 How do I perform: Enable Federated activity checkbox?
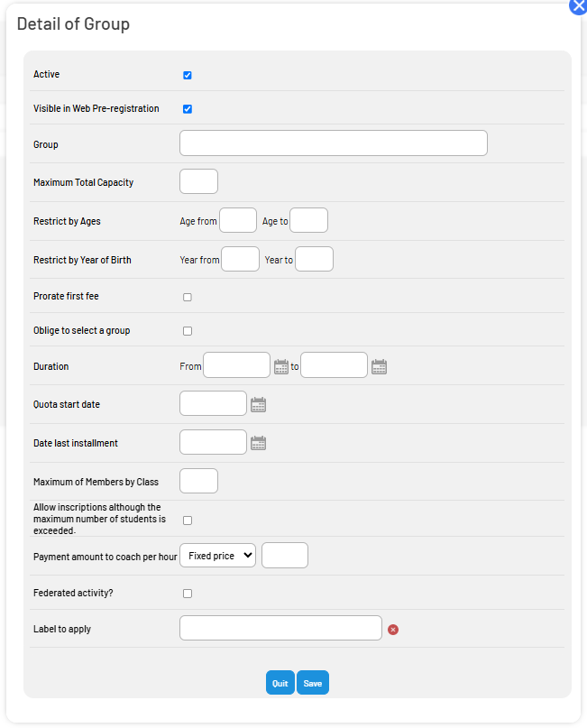188,594
